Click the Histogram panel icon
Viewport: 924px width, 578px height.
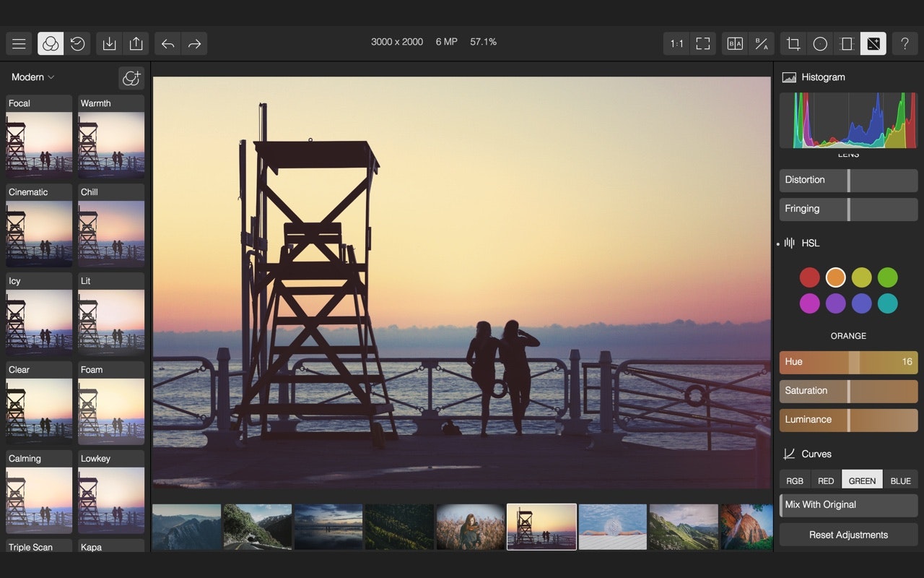(x=789, y=77)
